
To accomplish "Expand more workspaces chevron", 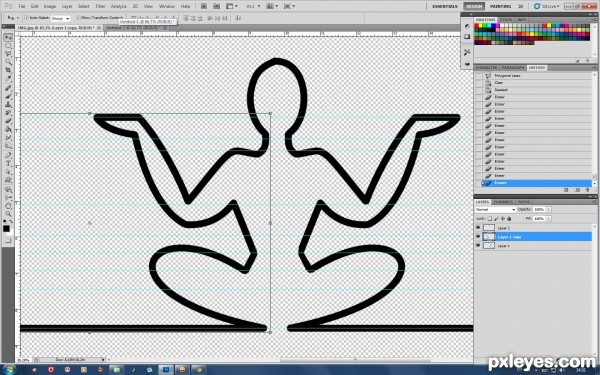I will click(x=521, y=7).
